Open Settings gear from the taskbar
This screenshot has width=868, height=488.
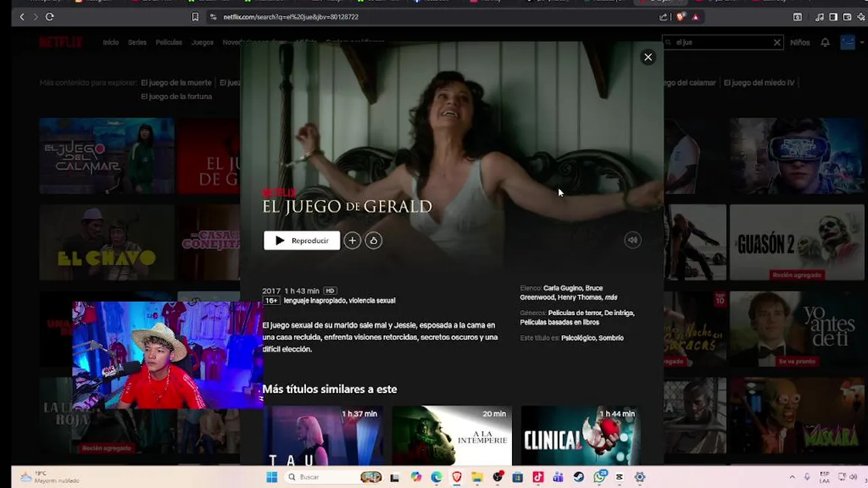tap(639, 477)
